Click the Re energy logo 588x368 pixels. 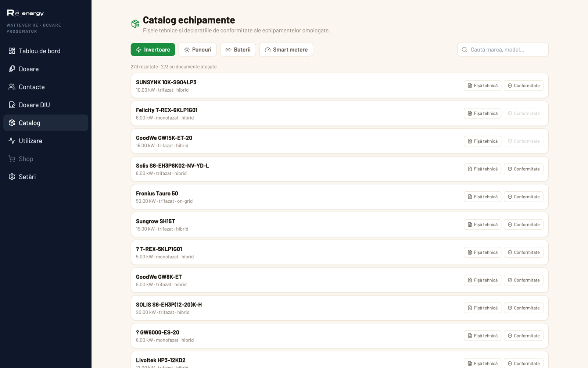point(25,13)
